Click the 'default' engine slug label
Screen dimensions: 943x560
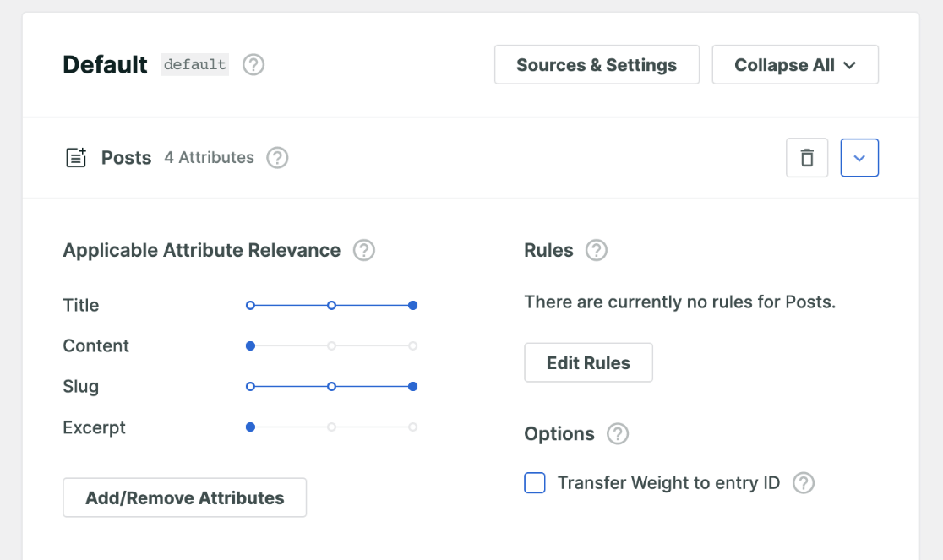195,65
